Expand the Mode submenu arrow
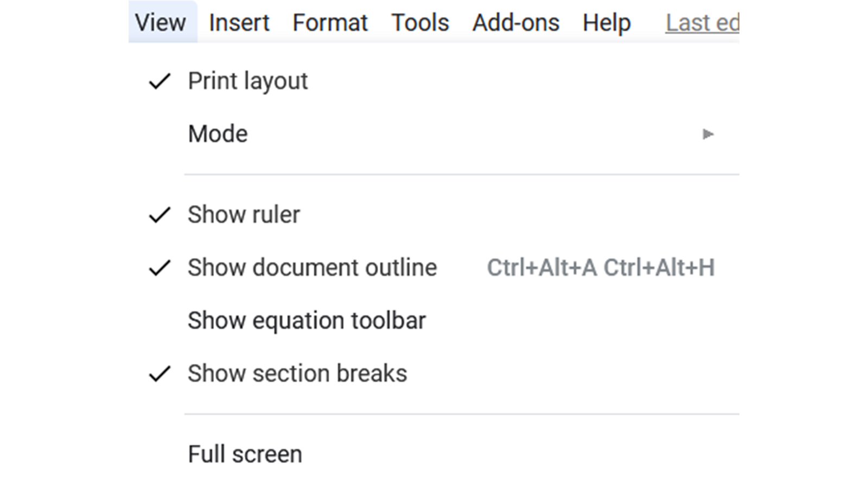The height and width of the screenshot is (488, 868). click(x=708, y=134)
